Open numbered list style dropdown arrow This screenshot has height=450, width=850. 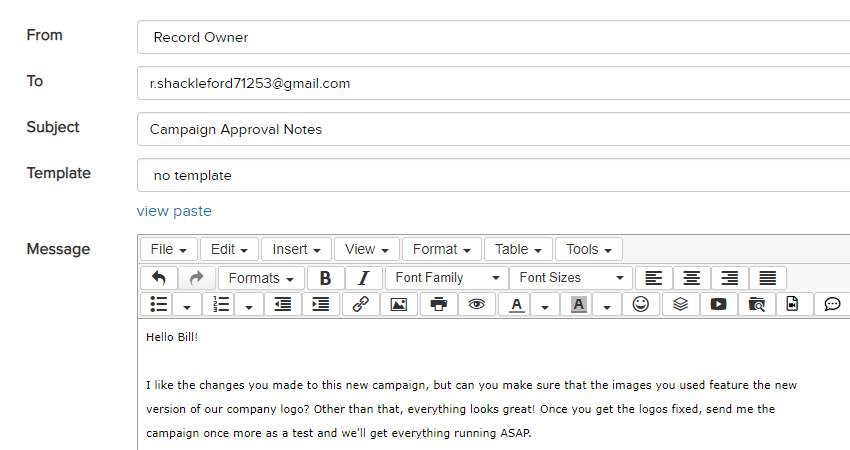[x=249, y=306]
